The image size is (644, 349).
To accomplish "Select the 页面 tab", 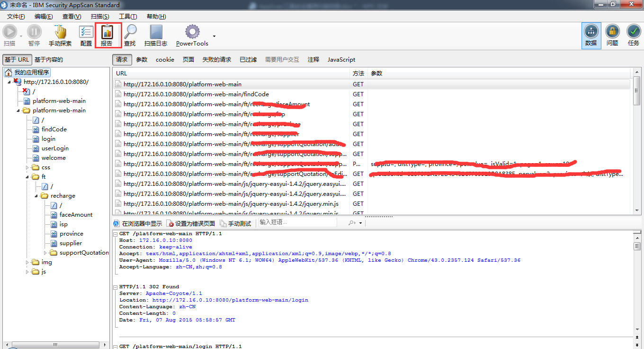I will [x=188, y=60].
